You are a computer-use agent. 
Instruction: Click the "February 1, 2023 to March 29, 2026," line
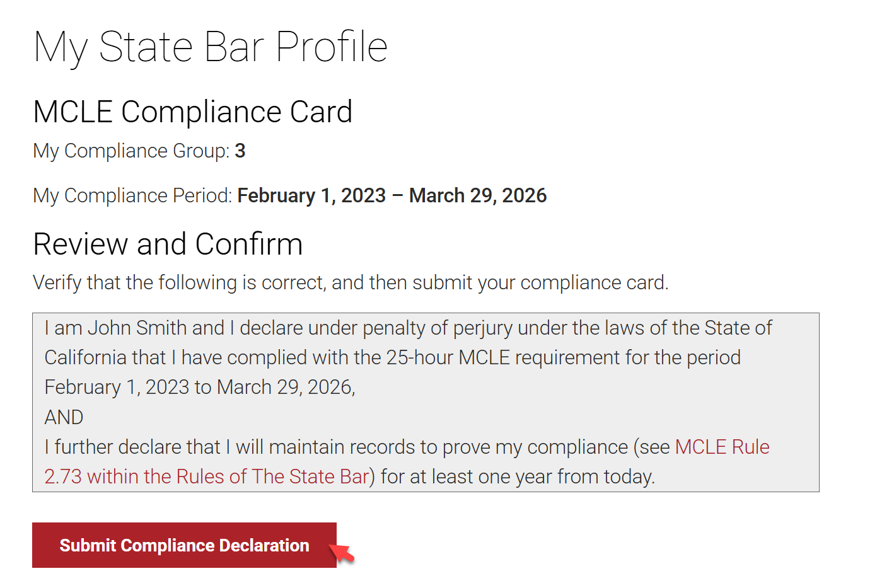(200, 388)
